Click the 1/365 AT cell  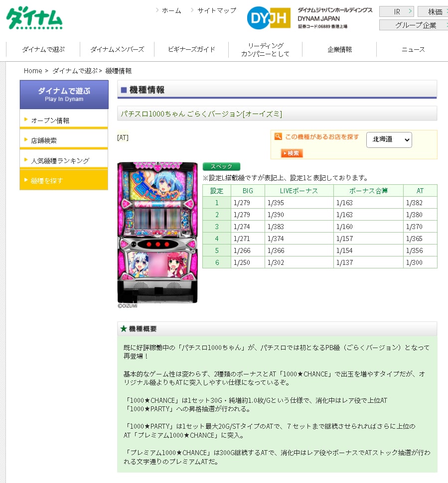[420, 239]
